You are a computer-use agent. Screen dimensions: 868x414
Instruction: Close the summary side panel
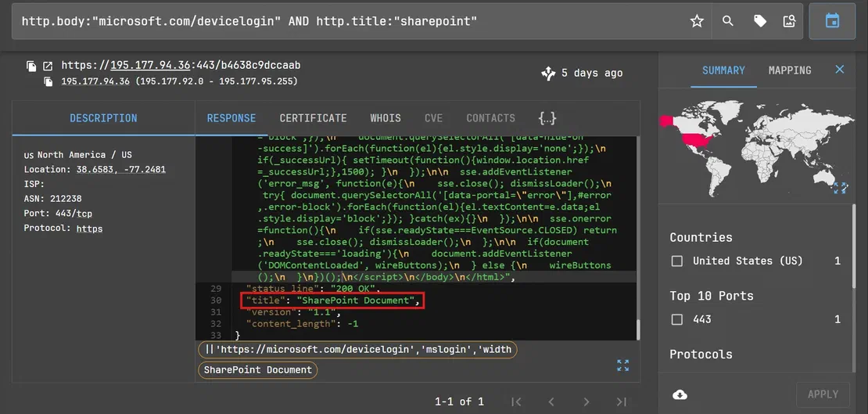click(840, 70)
